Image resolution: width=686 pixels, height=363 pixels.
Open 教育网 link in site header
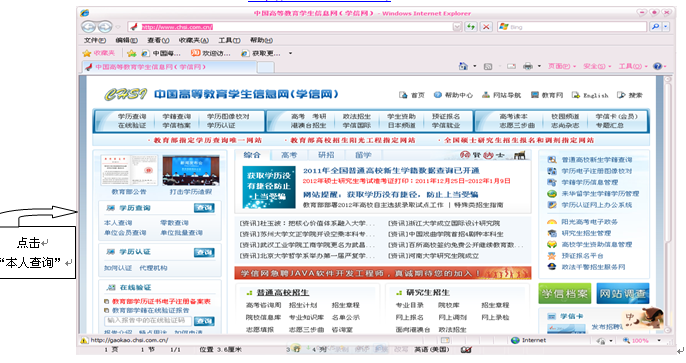pyautogui.click(x=547, y=95)
